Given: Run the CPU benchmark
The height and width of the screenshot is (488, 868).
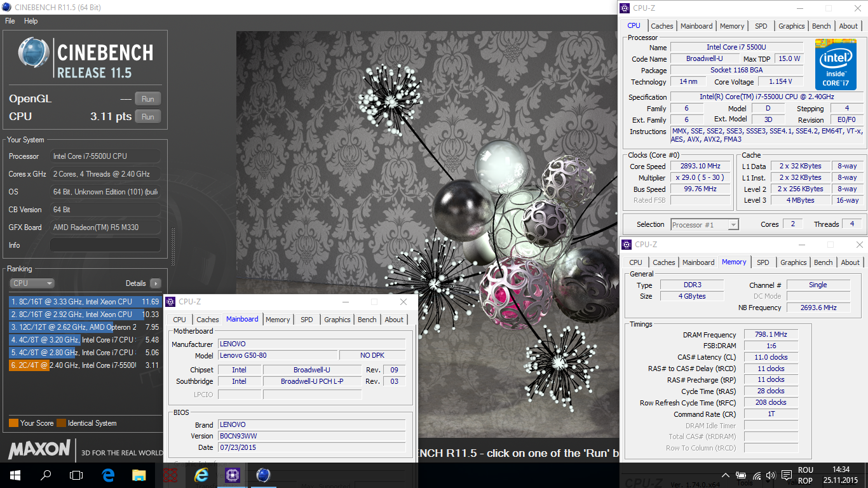Looking at the screenshot, I should tap(147, 116).
